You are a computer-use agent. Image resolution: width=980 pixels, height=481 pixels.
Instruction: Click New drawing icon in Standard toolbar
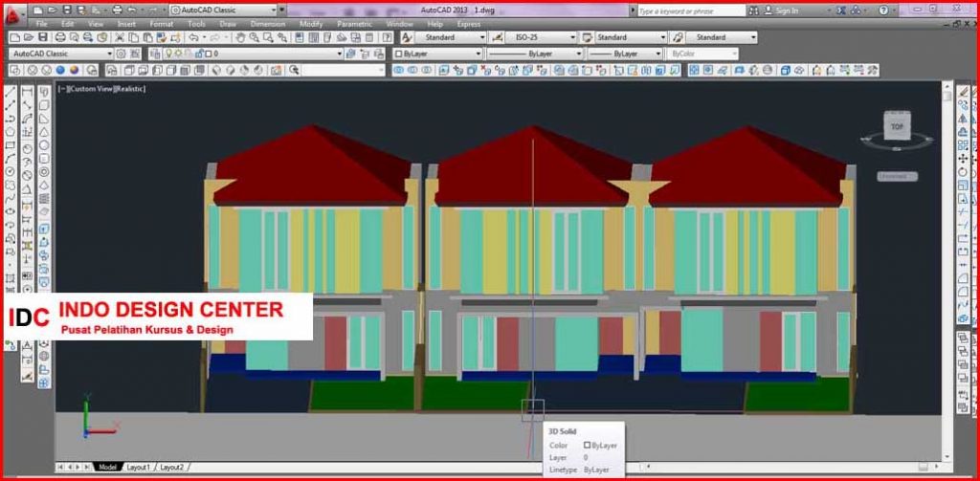click(x=13, y=37)
